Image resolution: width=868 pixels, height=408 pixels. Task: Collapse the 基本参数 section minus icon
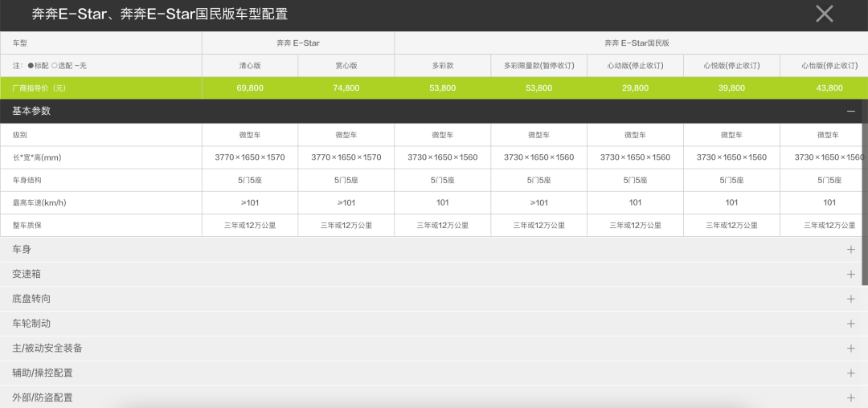coord(851,111)
